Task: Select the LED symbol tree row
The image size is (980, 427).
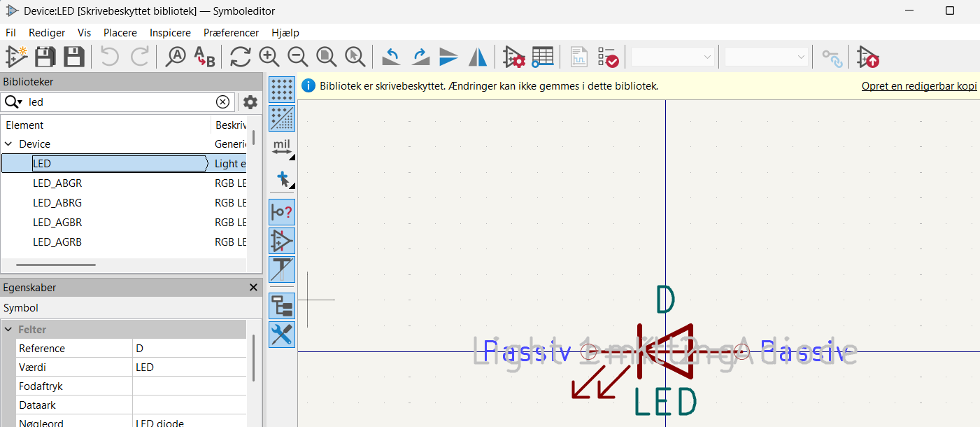Action: [123, 164]
